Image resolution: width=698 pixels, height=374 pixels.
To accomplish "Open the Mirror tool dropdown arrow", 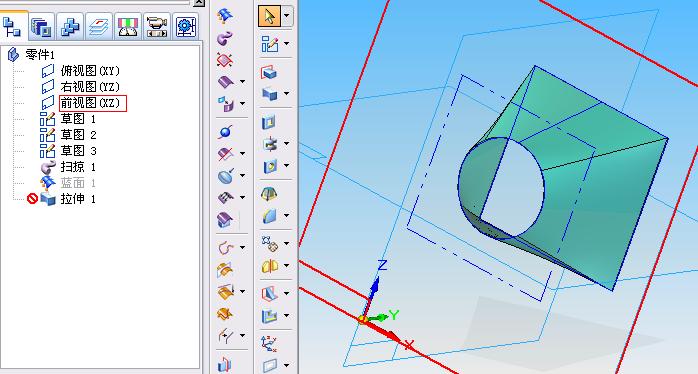I will [x=286, y=266].
